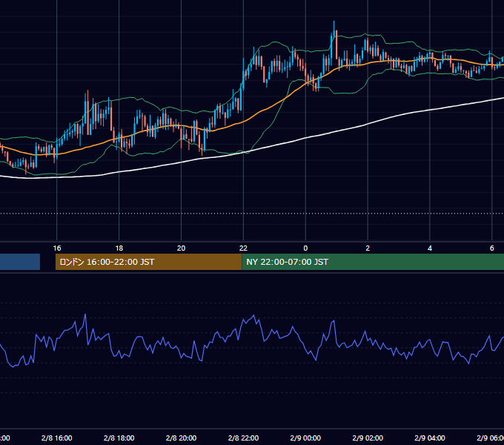The height and width of the screenshot is (445, 504).
Task: Click the 16 hour axis label
Action: click(x=57, y=248)
